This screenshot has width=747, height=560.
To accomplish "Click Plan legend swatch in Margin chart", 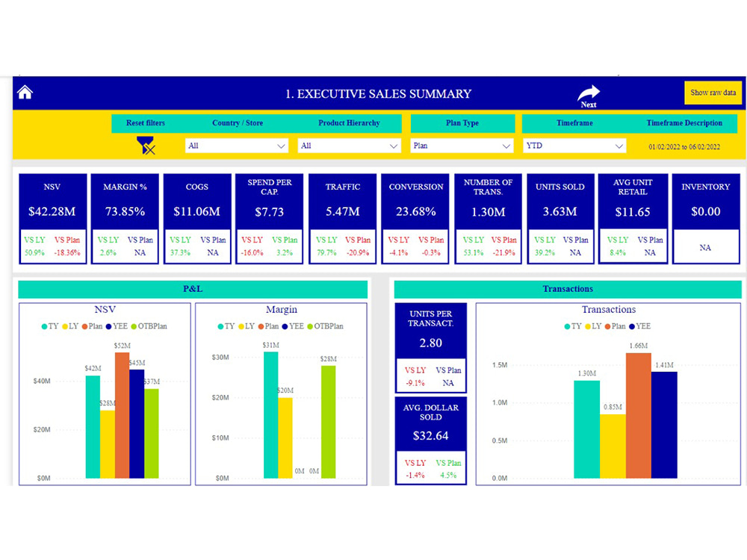I will click(x=261, y=327).
